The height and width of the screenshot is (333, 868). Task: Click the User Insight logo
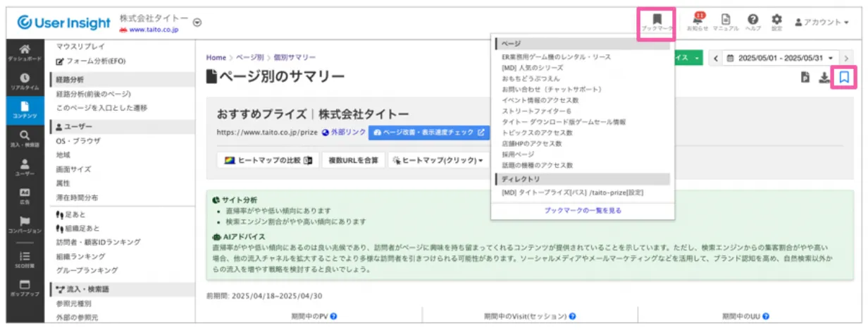pos(64,23)
